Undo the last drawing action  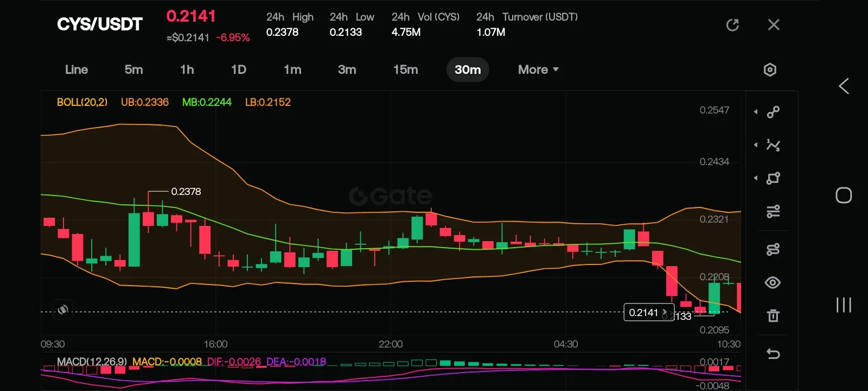click(x=773, y=354)
